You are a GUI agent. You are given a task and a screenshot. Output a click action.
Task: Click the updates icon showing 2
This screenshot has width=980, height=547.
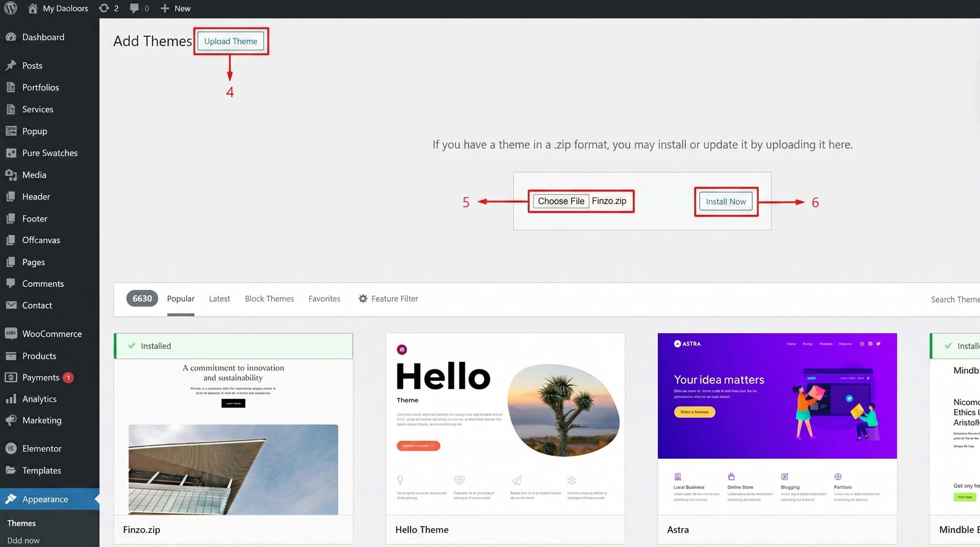coord(104,8)
